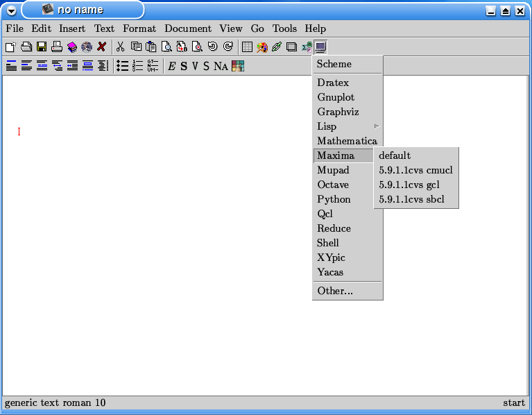Select the highlighted Maxima entry
This screenshot has height=415, width=532.
(x=343, y=155)
